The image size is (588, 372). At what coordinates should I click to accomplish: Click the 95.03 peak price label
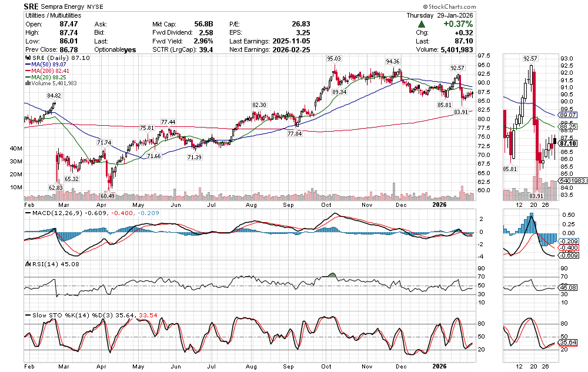[334, 59]
